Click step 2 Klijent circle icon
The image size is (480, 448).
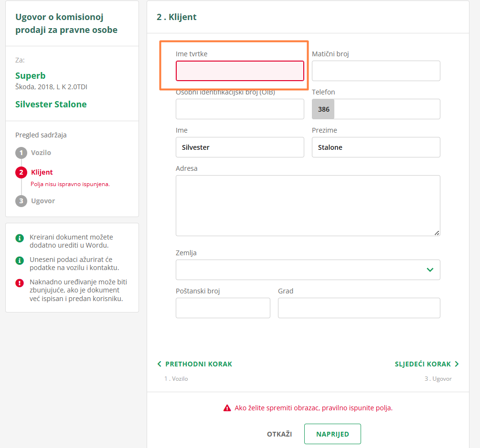click(x=21, y=172)
